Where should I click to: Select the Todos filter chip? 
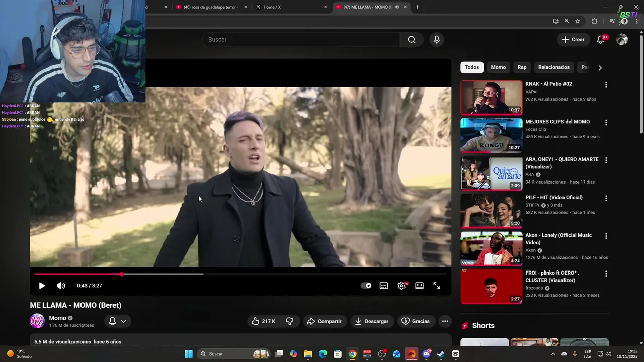(472, 67)
